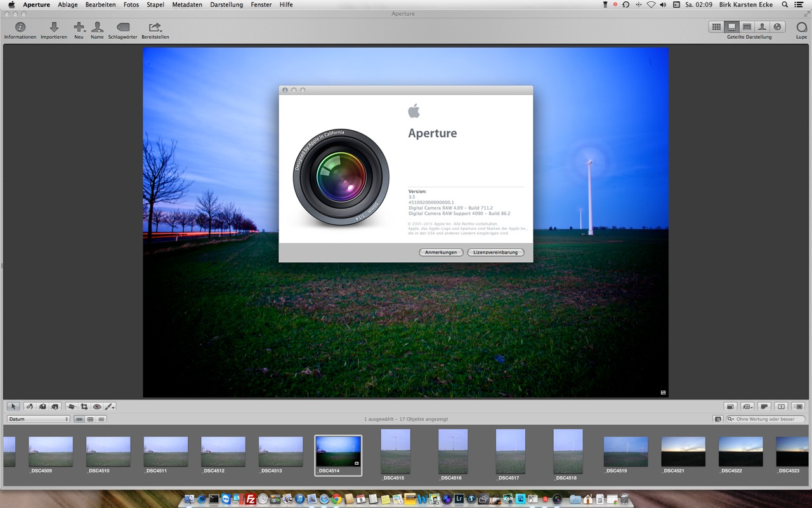The width and height of the screenshot is (812, 508).
Task: Open the Fenster menu
Action: (261, 4)
